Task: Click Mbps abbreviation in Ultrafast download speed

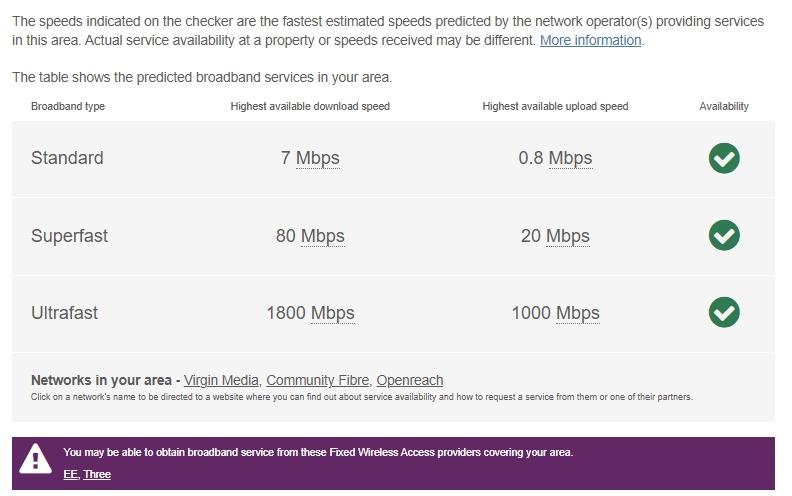Action: coord(333,313)
